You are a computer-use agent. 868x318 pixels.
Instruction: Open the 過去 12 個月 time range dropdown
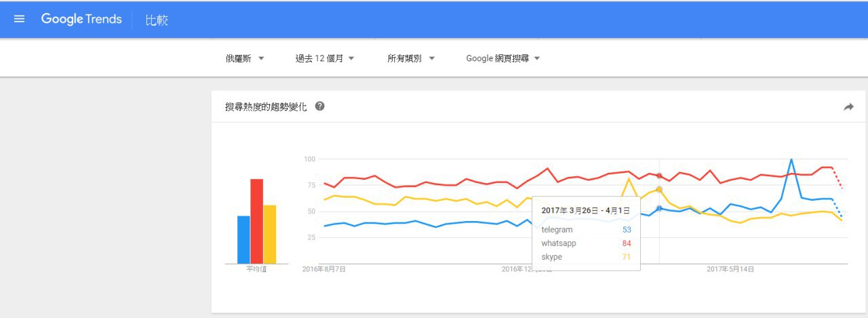pyautogui.click(x=325, y=58)
